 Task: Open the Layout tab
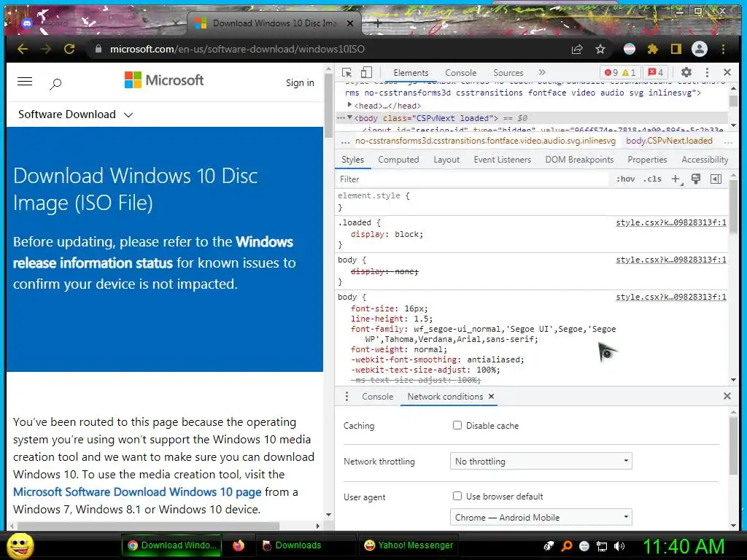click(446, 160)
